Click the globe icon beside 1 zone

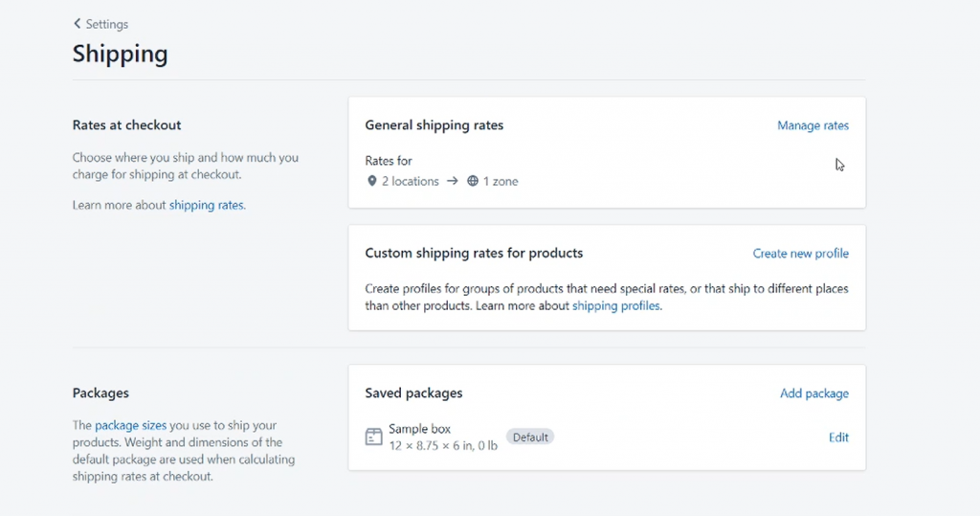[x=473, y=181]
